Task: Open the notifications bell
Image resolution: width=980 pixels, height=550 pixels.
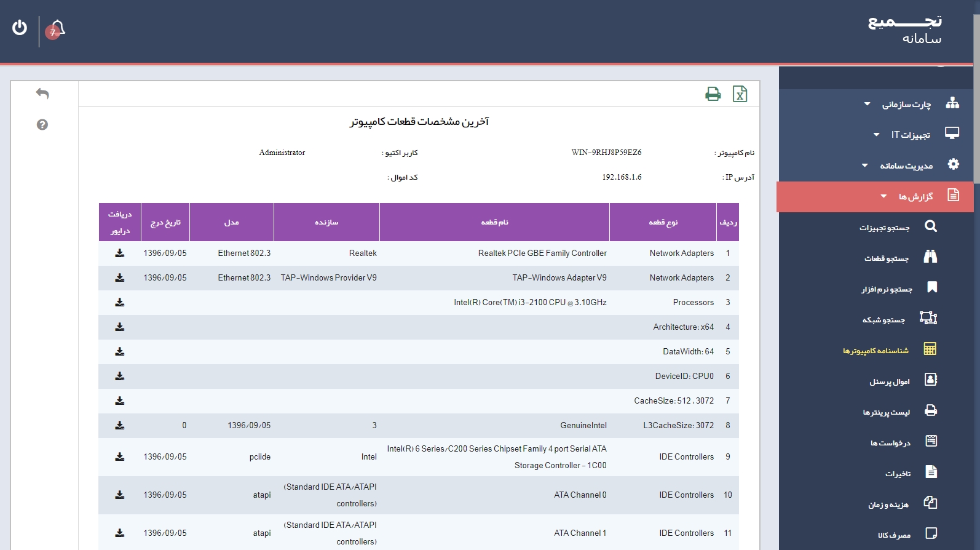Action: (57, 28)
